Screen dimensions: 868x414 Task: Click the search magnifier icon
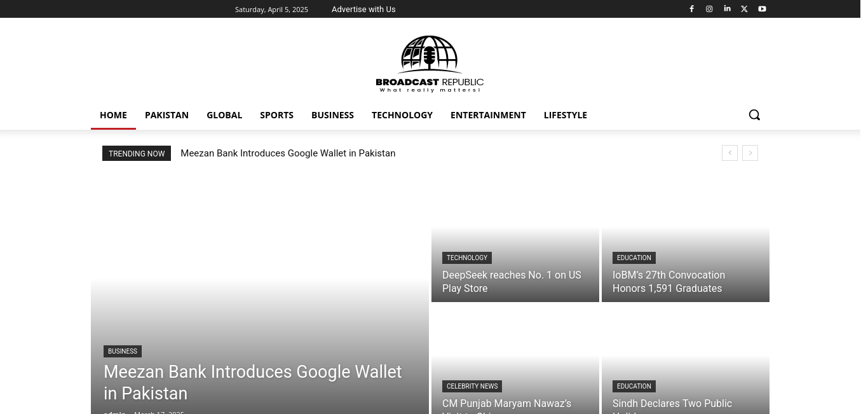754,115
